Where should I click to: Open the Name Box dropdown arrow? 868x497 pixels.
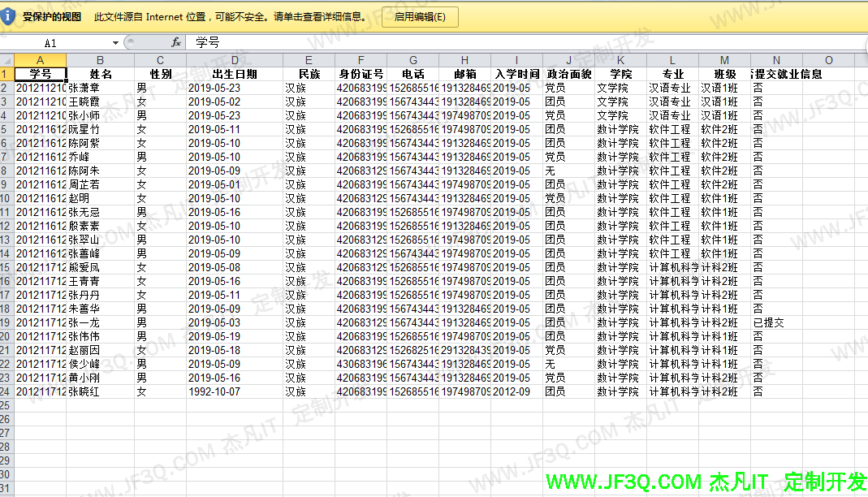click(x=114, y=42)
